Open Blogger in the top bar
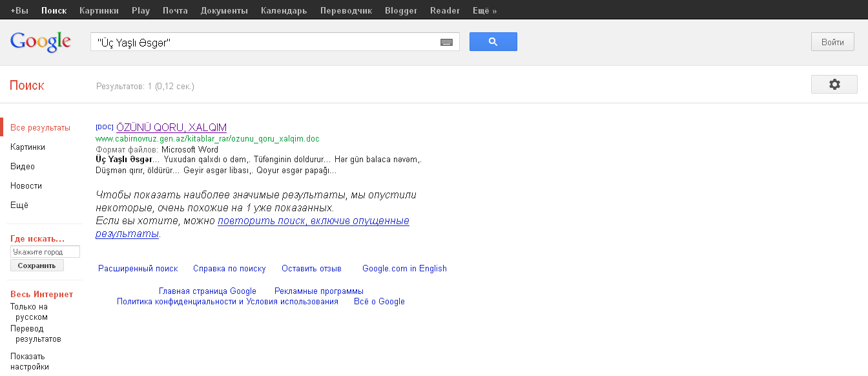Screen dimensions: 868x376 [401, 11]
